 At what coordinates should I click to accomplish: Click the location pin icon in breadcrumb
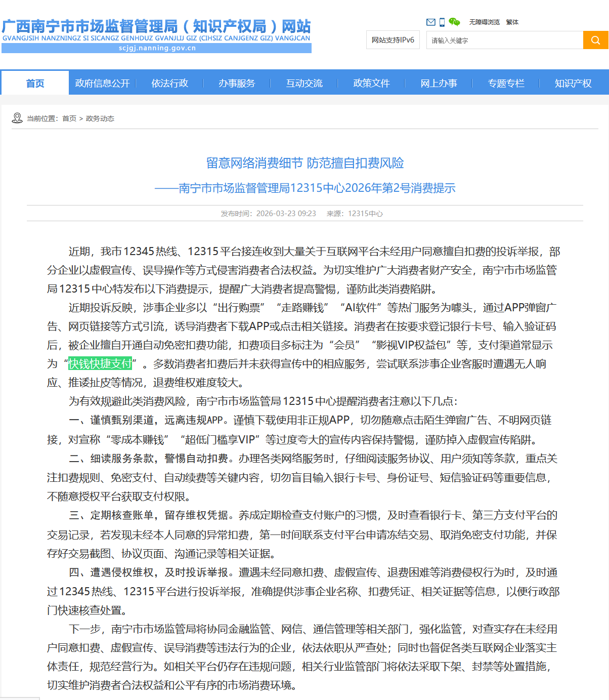17,118
